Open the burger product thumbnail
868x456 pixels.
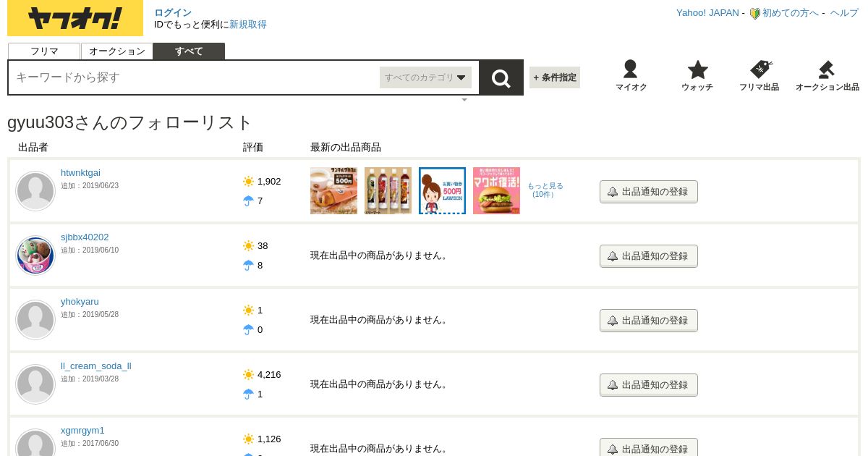496,191
